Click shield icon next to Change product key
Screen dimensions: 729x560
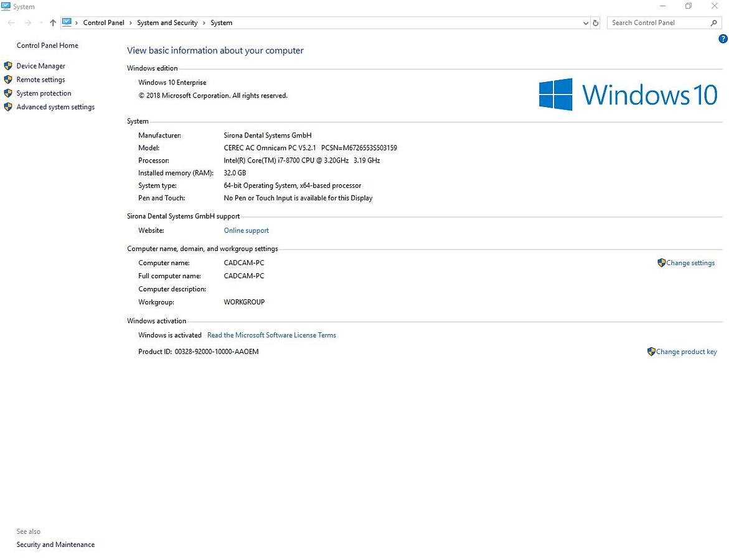click(651, 352)
